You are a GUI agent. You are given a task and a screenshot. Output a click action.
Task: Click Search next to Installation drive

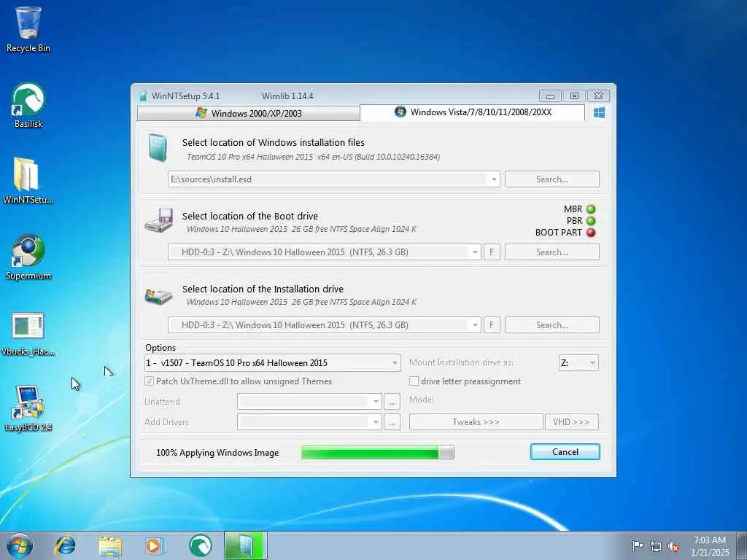[x=551, y=325]
